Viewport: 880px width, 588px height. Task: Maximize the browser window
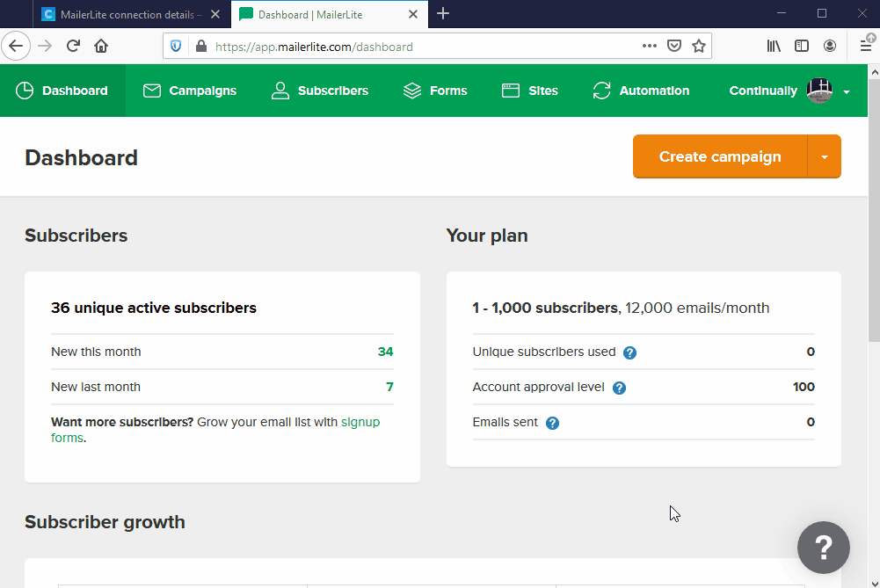[x=822, y=13]
